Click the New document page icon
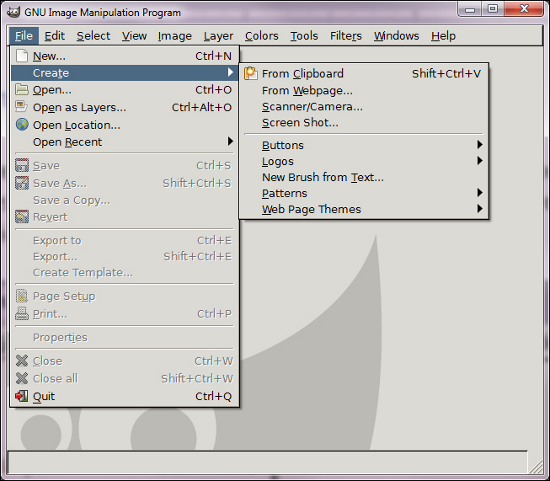 pyautogui.click(x=22, y=56)
